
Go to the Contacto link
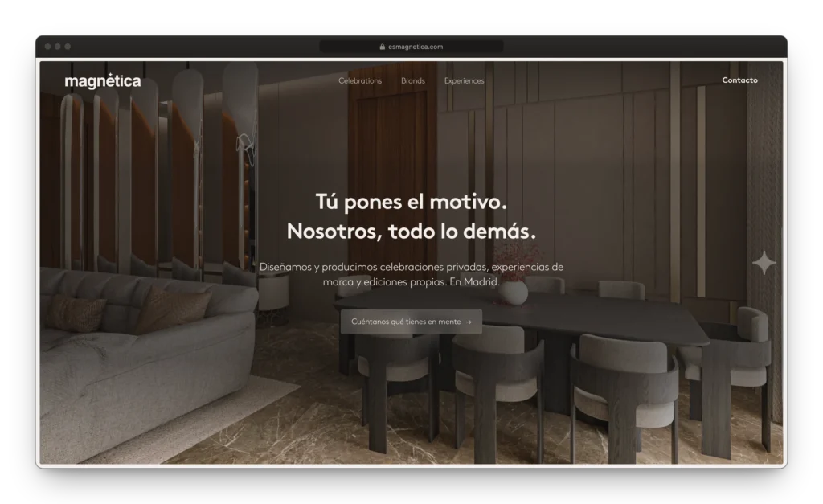pos(739,80)
